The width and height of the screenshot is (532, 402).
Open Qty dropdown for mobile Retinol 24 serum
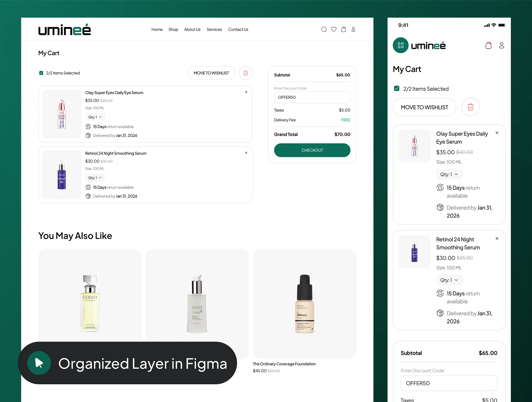pos(450,280)
